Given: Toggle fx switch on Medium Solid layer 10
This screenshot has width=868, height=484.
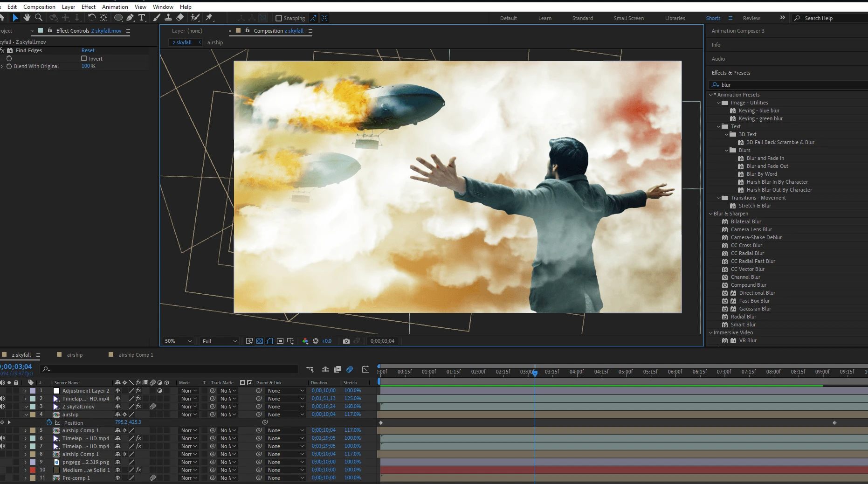Looking at the screenshot, I should pos(138,470).
